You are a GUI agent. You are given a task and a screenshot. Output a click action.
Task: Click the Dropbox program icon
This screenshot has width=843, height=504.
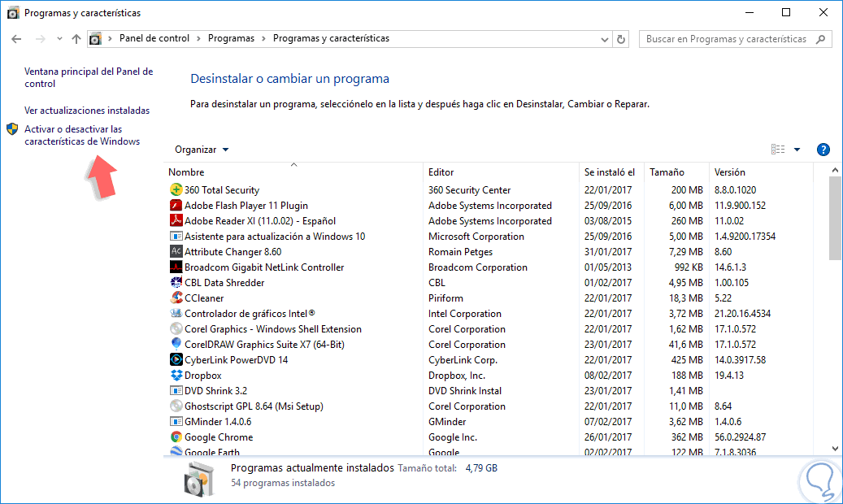pos(176,375)
